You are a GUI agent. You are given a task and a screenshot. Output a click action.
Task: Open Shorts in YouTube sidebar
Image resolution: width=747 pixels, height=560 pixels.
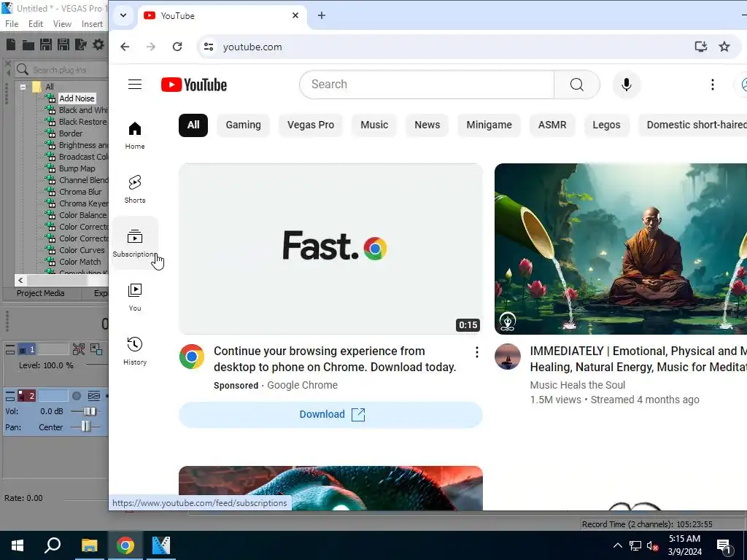(135, 189)
